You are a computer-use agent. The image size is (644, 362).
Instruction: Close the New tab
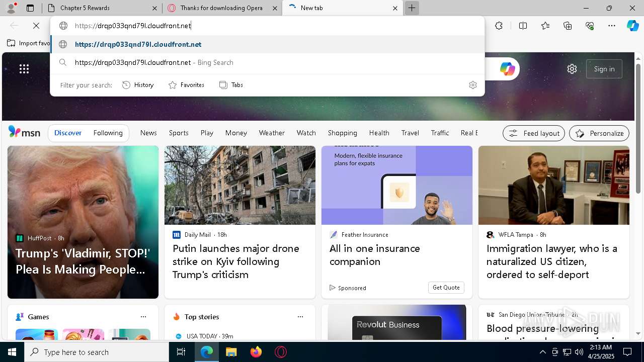click(395, 8)
